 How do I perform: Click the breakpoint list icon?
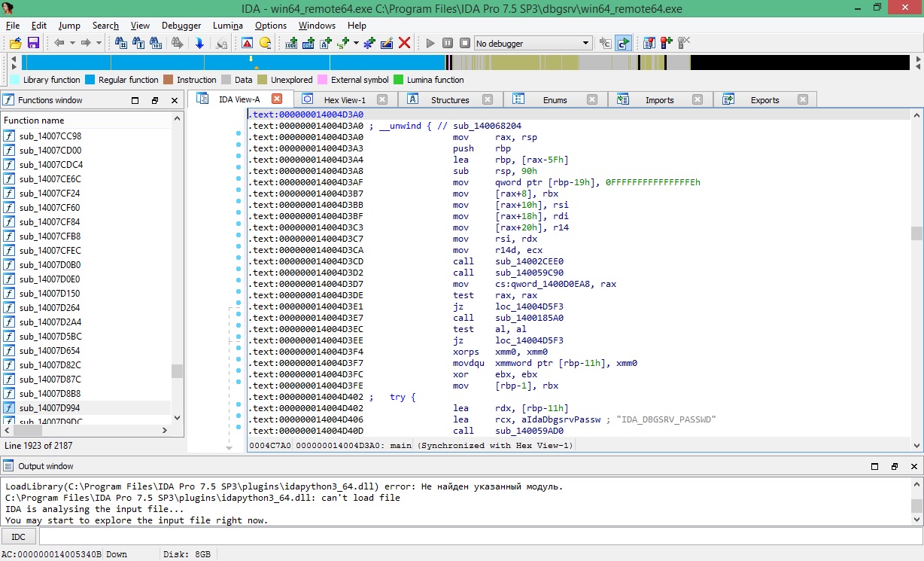pos(649,43)
